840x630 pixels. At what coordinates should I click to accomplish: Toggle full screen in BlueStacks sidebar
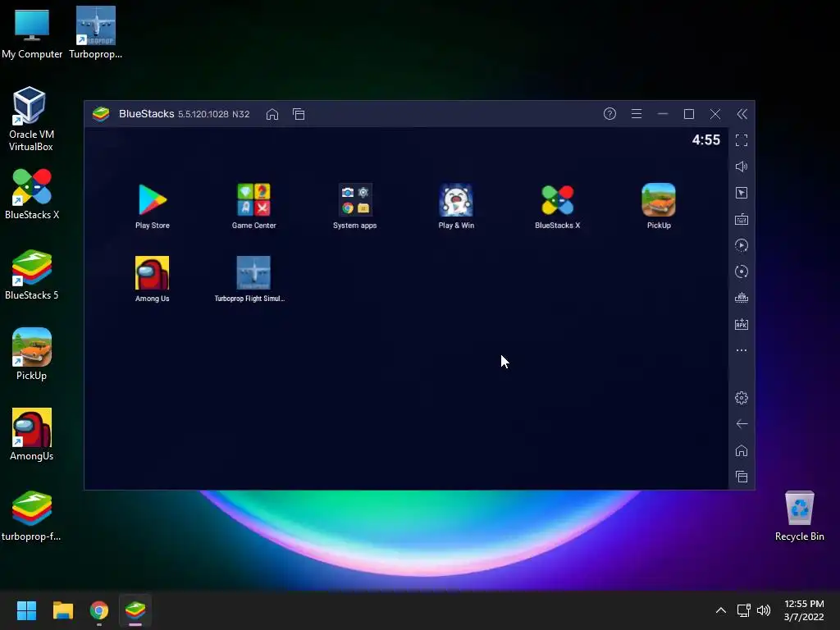742,140
